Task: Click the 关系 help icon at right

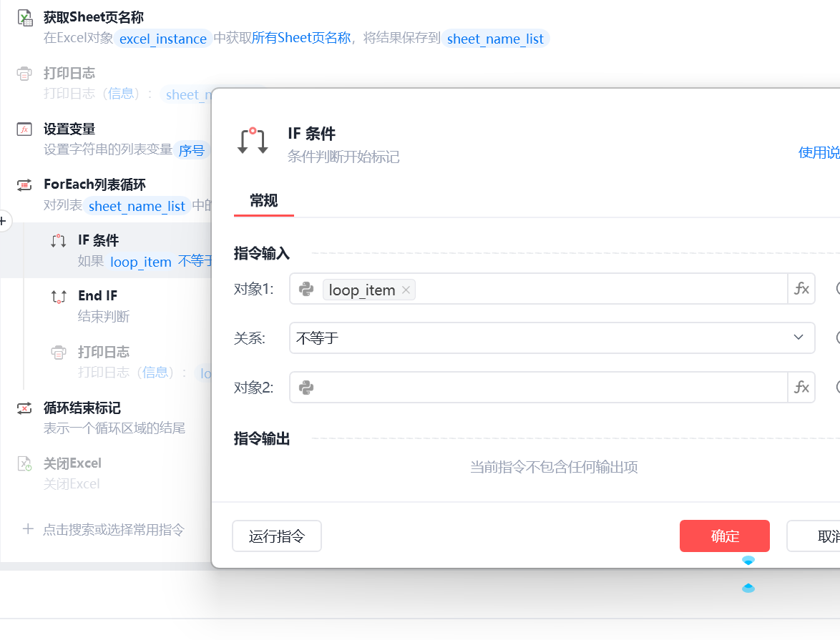Action: pos(837,338)
